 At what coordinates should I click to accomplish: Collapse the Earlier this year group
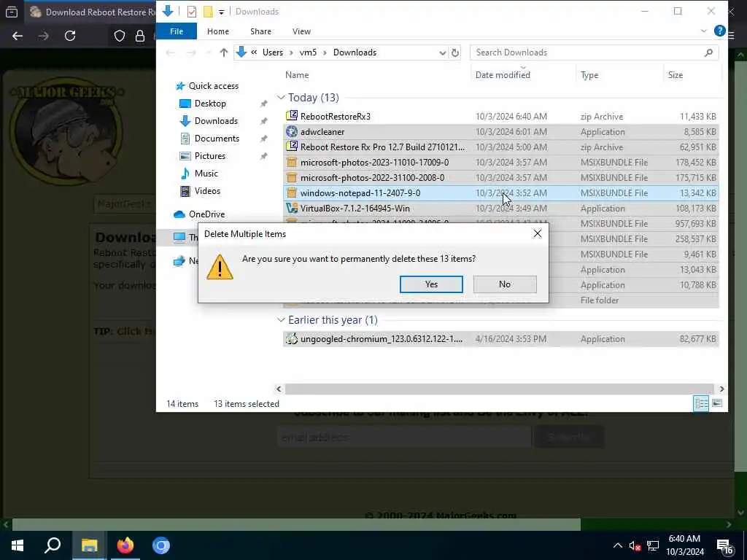point(281,320)
